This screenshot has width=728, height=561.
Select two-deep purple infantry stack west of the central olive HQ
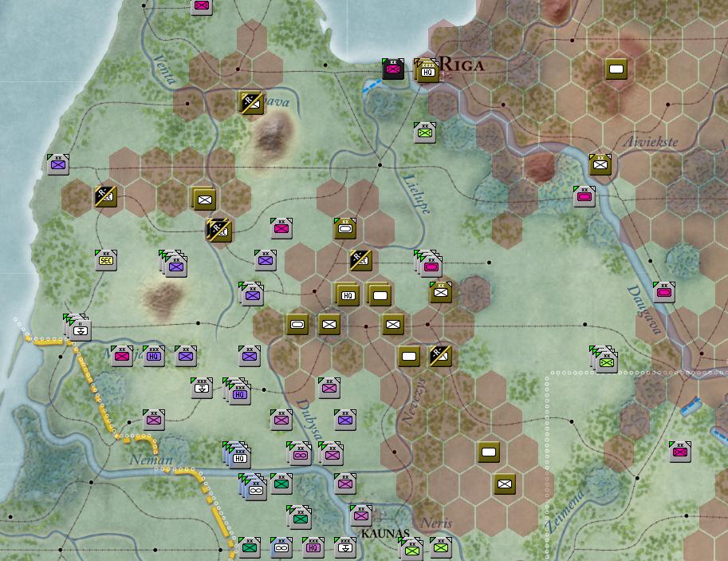(x=251, y=294)
